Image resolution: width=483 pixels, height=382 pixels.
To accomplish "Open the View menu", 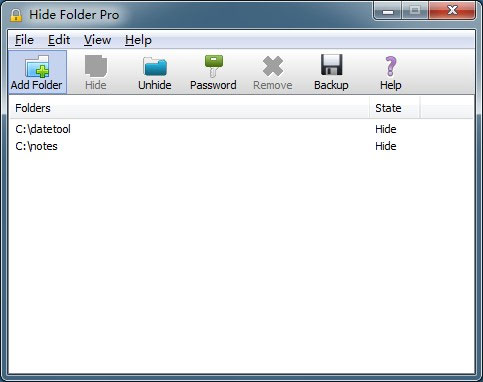I will pos(97,40).
